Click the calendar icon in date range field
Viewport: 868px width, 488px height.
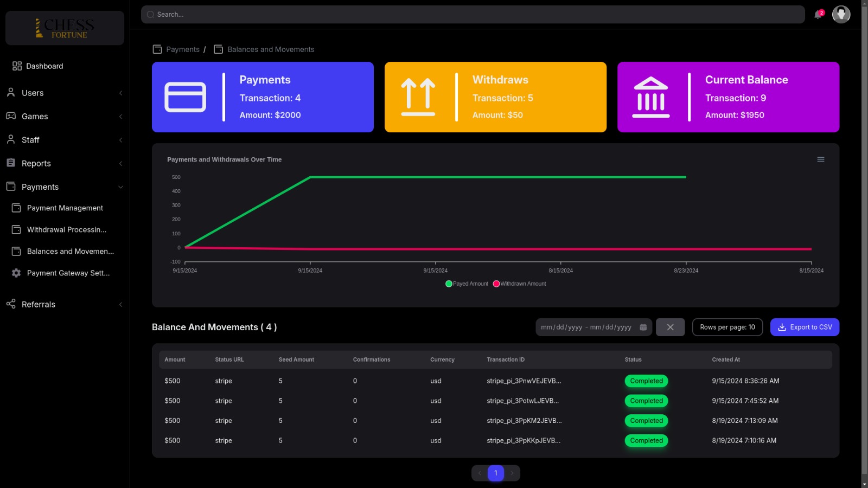pos(643,328)
